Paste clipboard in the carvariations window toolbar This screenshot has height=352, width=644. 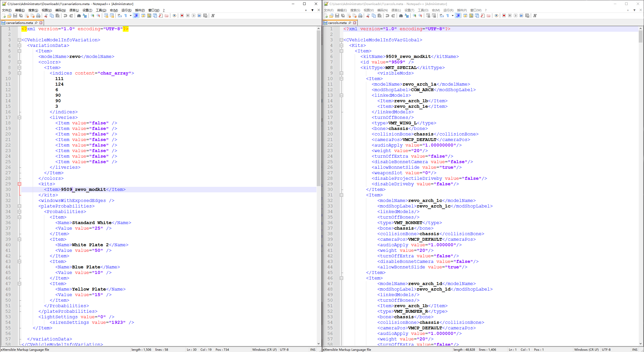58,16
